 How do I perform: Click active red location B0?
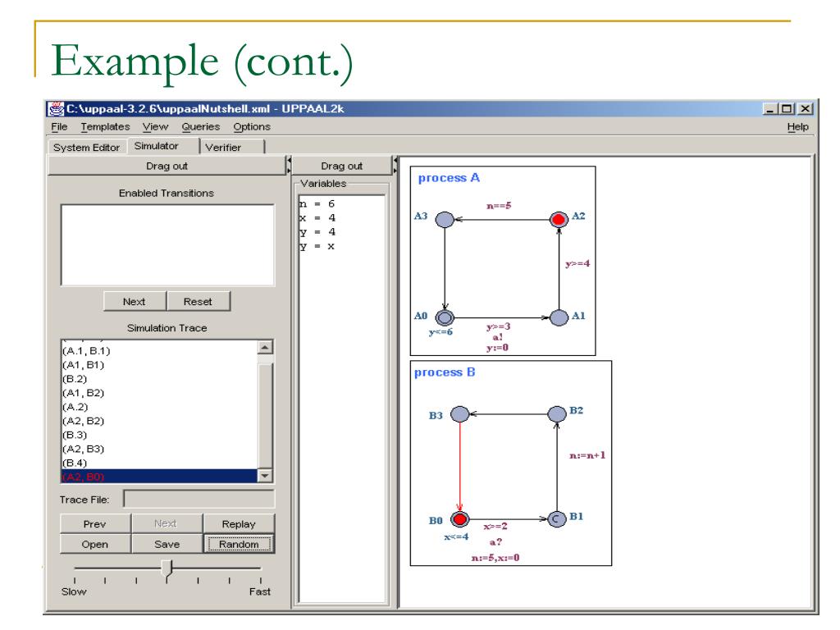pyautogui.click(x=459, y=519)
